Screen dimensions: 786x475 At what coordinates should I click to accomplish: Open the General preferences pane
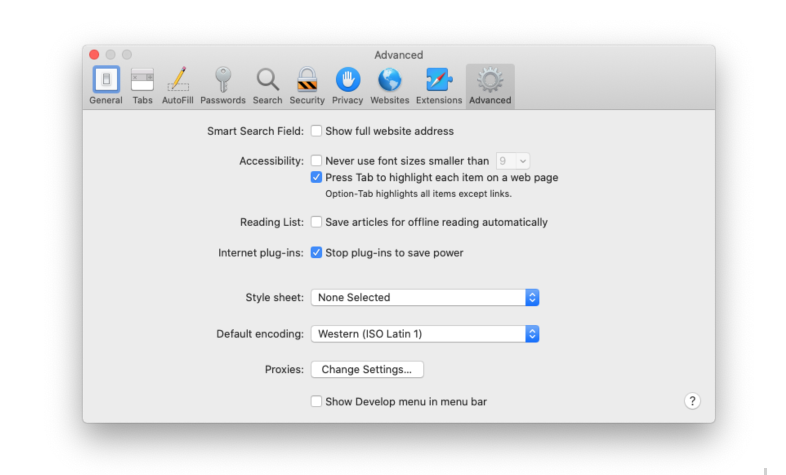coord(105,81)
